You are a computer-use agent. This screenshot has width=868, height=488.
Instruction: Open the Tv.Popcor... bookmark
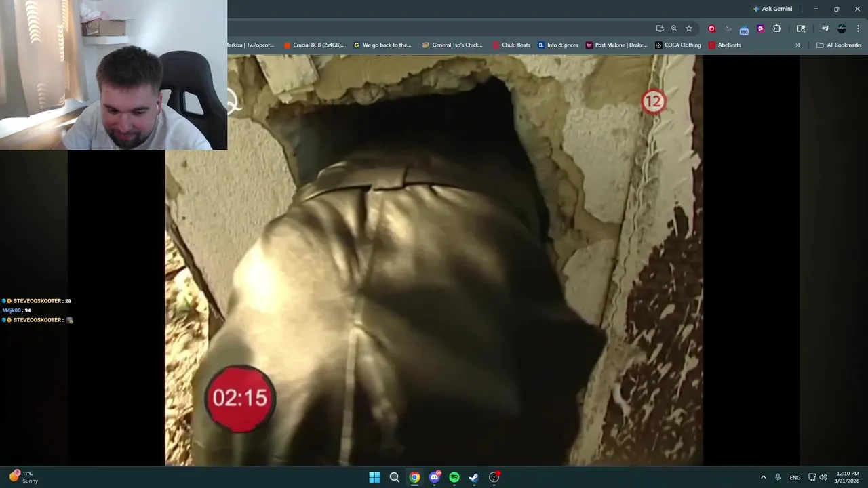click(x=250, y=45)
